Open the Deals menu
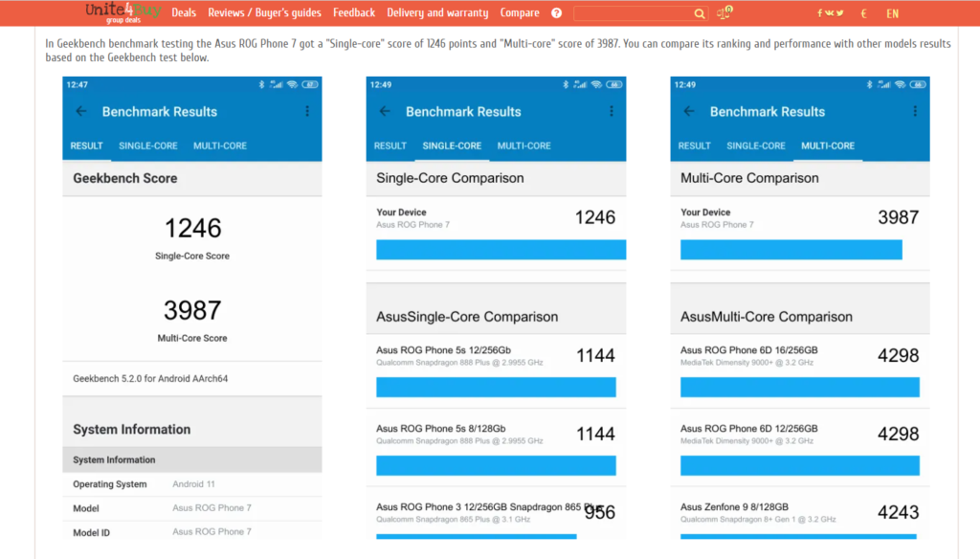Image resolution: width=980 pixels, height=559 pixels. tap(184, 13)
